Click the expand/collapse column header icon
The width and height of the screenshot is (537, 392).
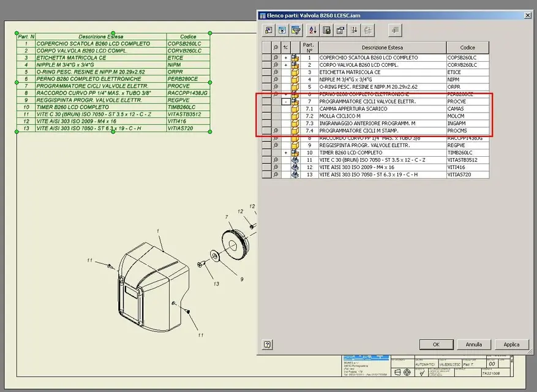285,47
